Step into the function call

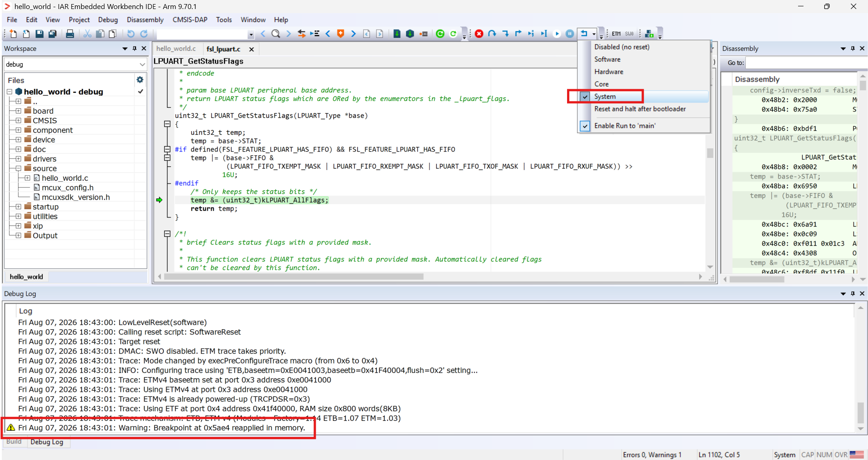pyautogui.click(x=505, y=34)
